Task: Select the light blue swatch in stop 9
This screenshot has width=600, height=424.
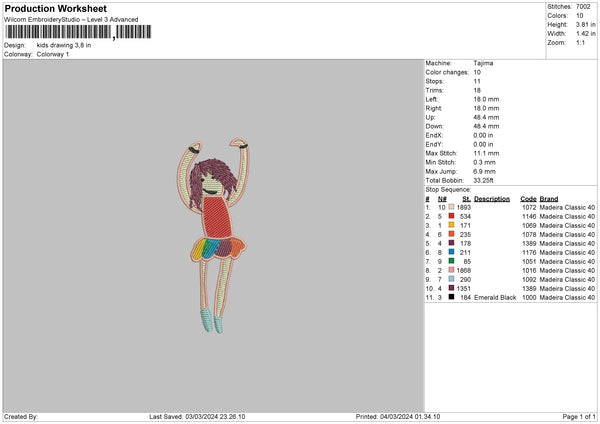Action: coord(453,279)
